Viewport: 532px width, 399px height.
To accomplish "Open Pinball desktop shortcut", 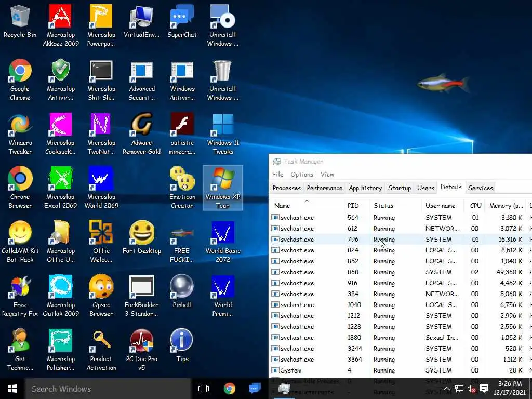I will [182, 292].
